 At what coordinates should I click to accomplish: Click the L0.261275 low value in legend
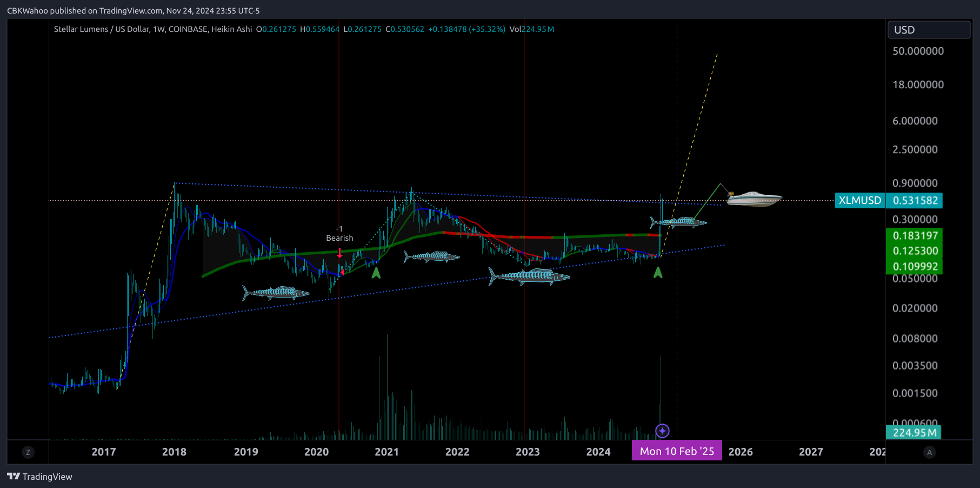click(x=363, y=29)
